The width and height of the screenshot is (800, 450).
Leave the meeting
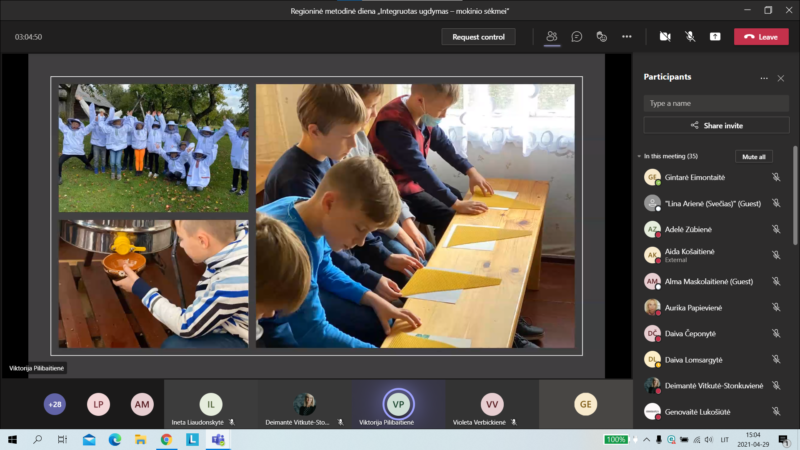coord(761,37)
